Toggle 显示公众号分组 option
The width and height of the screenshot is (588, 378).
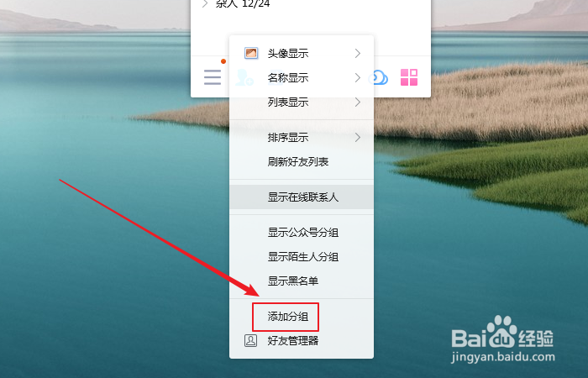pyautogui.click(x=302, y=233)
